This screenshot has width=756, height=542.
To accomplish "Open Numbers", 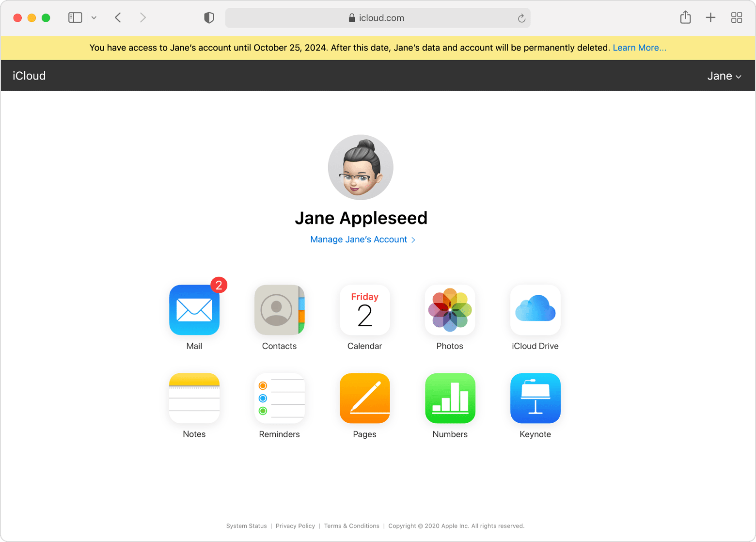I will click(450, 399).
